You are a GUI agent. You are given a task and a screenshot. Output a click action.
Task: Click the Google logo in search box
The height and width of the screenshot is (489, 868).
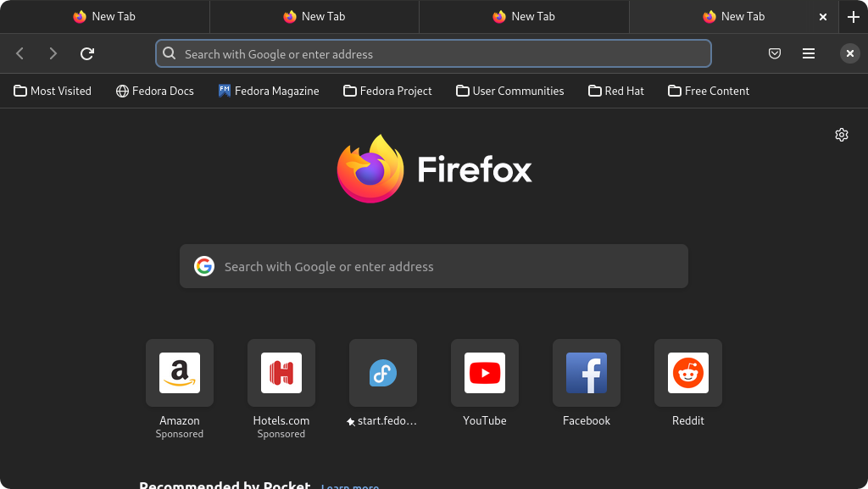[204, 266]
